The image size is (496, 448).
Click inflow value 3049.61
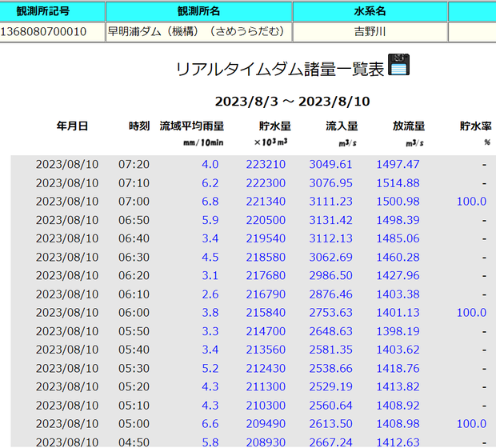pyautogui.click(x=330, y=164)
